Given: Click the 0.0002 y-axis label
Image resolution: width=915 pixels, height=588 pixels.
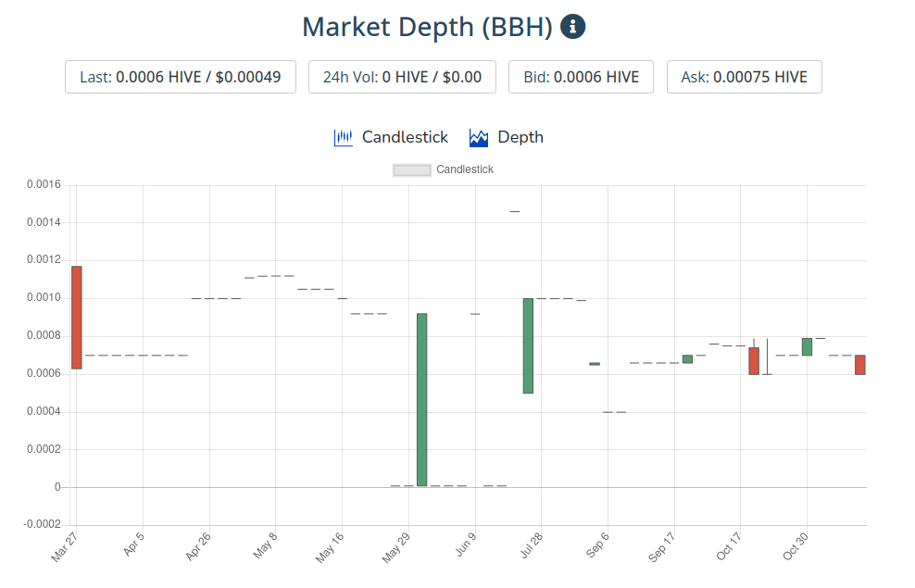Looking at the screenshot, I should tap(44, 449).
